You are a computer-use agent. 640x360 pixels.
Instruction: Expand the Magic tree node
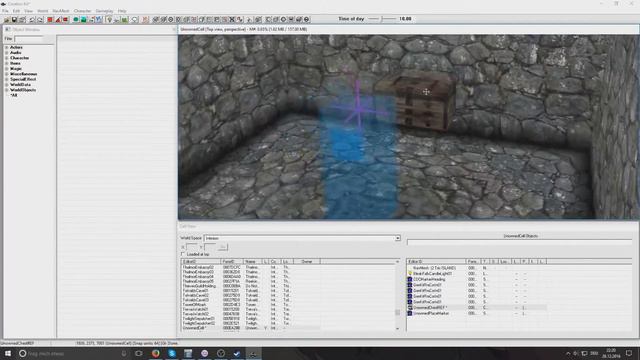[x=7, y=69]
